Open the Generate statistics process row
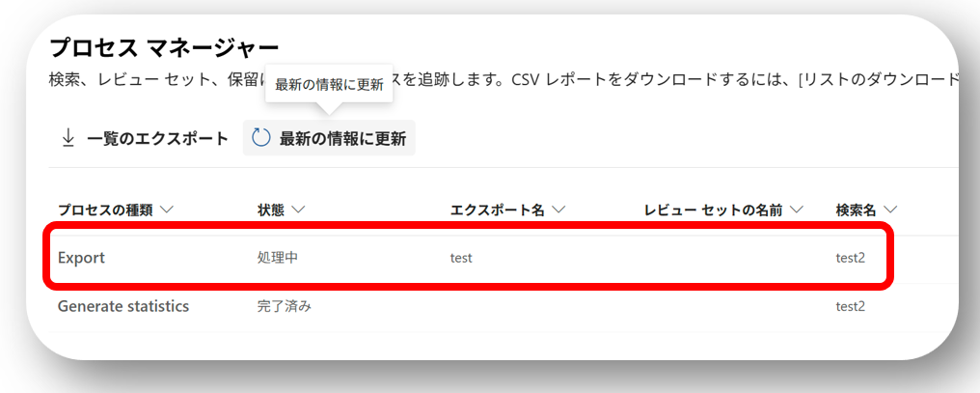Screen dimensions: 980x393 click(x=122, y=306)
